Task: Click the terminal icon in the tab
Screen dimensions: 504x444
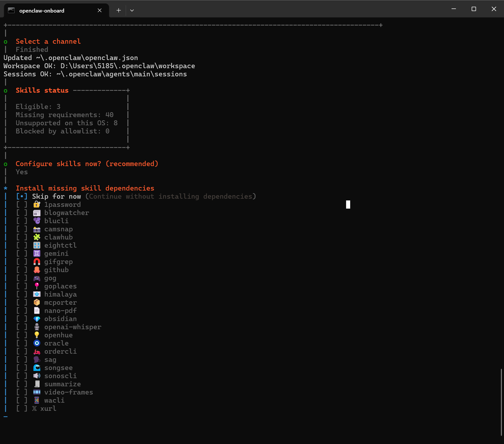Action: [x=11, y=10]
